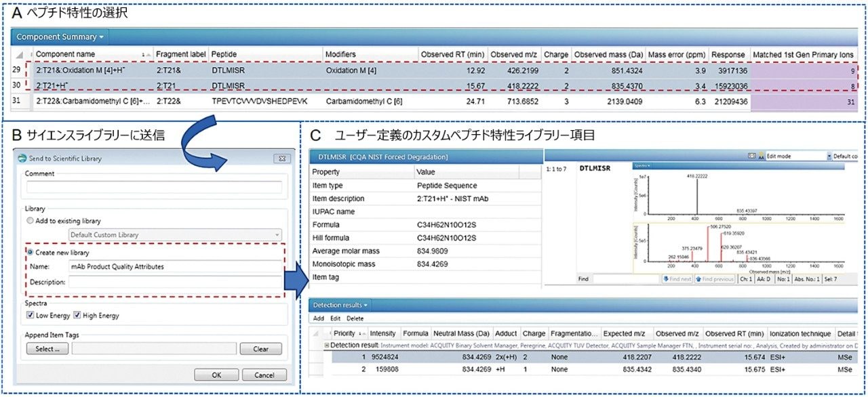Click the Intensity column header
This screenshot has height=397, width=868.
[383, 333]
